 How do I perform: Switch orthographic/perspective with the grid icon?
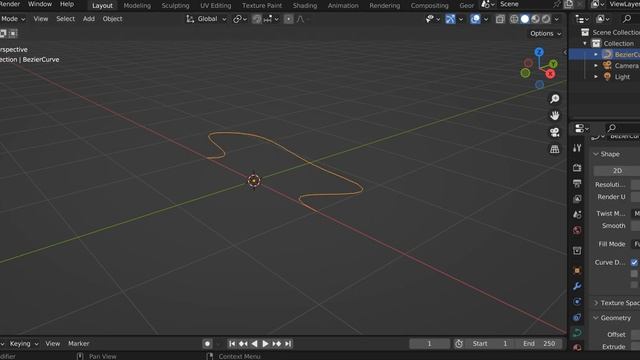[x=554, y=149]
